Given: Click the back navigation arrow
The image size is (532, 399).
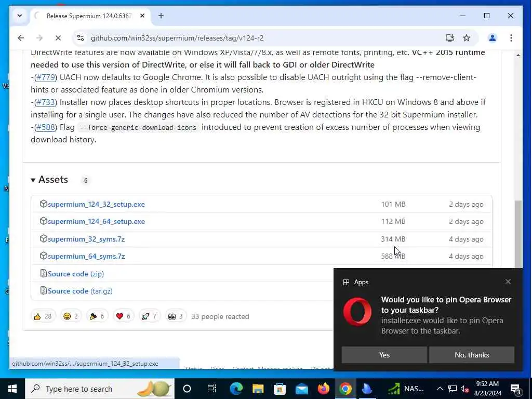Looking at the screenshot, I should pos(21,38).
